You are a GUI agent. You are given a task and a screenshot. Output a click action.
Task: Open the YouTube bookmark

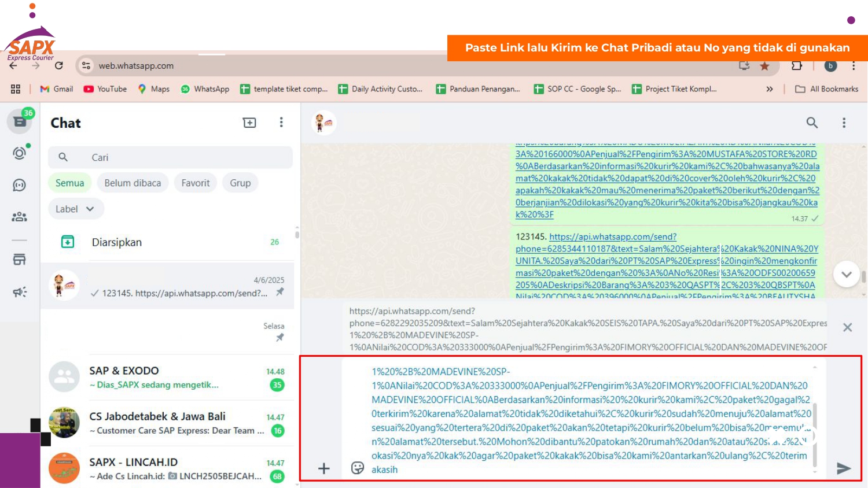105,89
